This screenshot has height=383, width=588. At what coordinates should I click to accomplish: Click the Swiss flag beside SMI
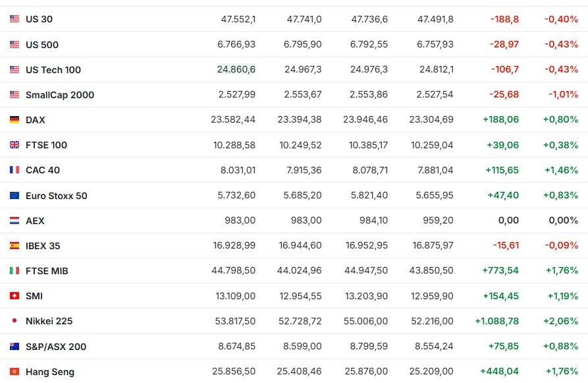tap(14, 296)
